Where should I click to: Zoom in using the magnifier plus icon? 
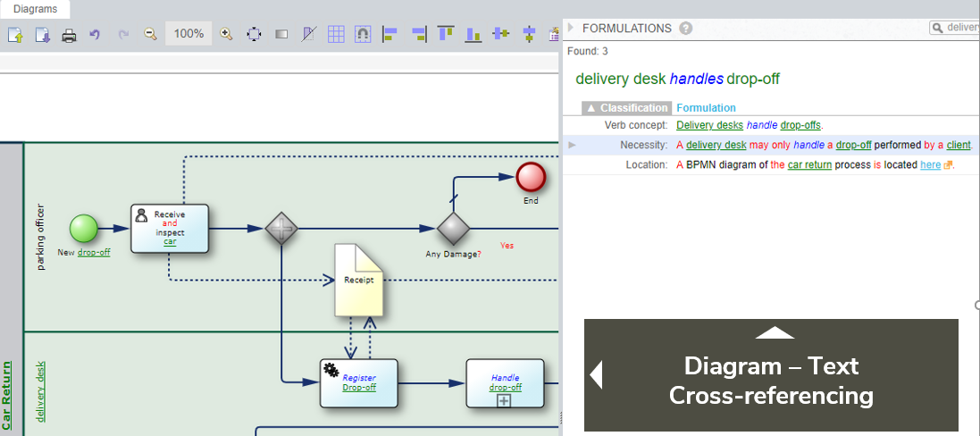[226, 35]
